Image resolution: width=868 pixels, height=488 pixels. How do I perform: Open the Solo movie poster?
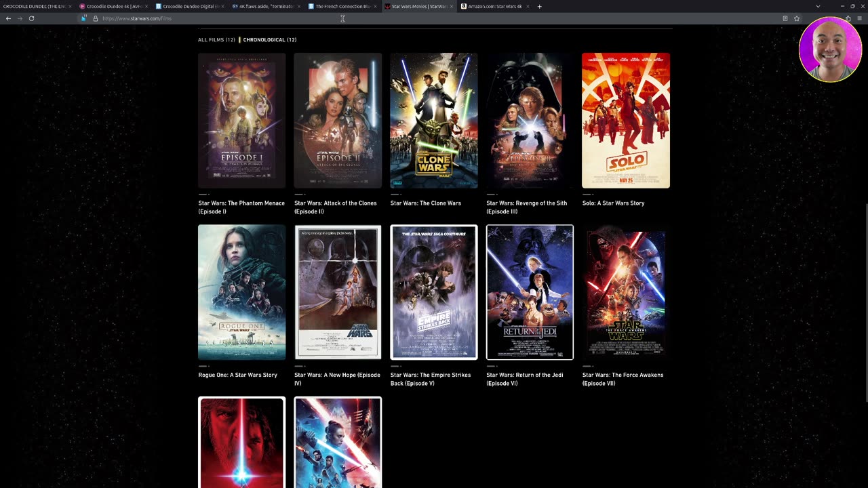tap(626, 120)
